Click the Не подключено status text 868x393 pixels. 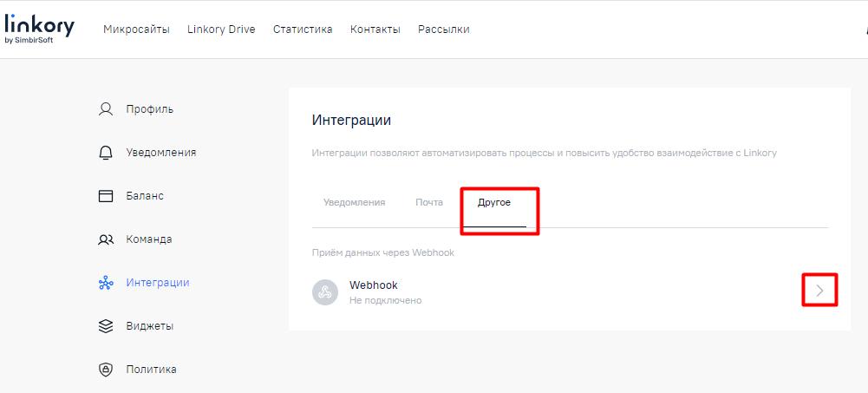click(385, 300)
